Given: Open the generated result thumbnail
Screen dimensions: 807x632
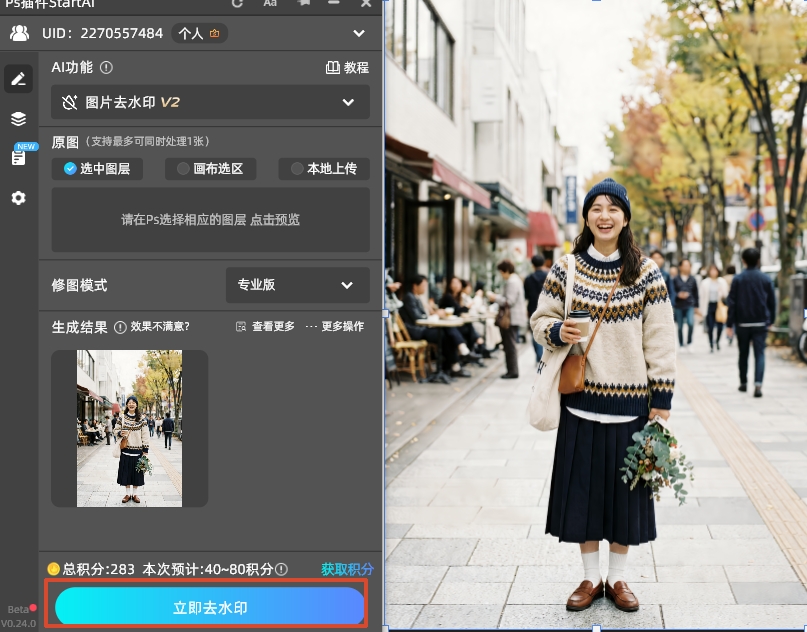Looking at the screenshot, I should 128,428.
